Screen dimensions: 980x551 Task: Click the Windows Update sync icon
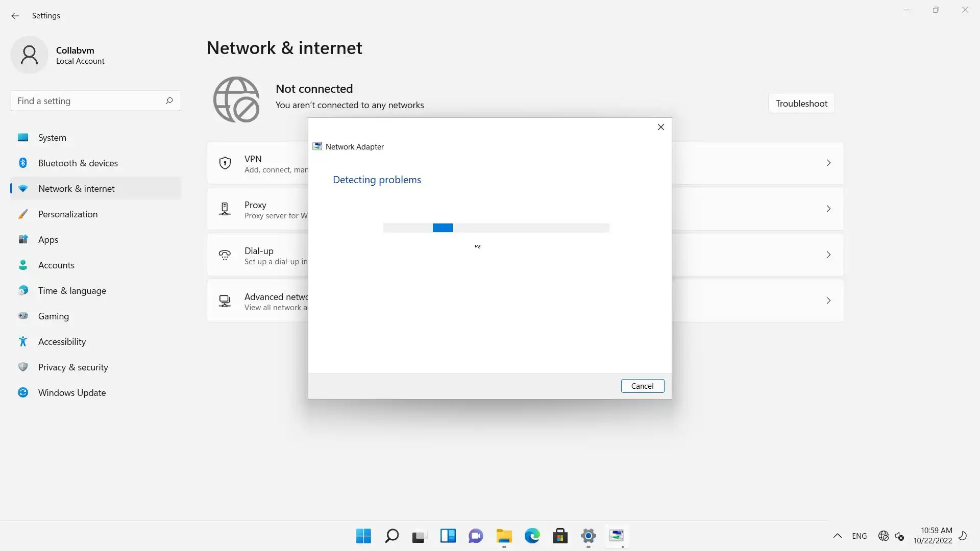(23, 392)
